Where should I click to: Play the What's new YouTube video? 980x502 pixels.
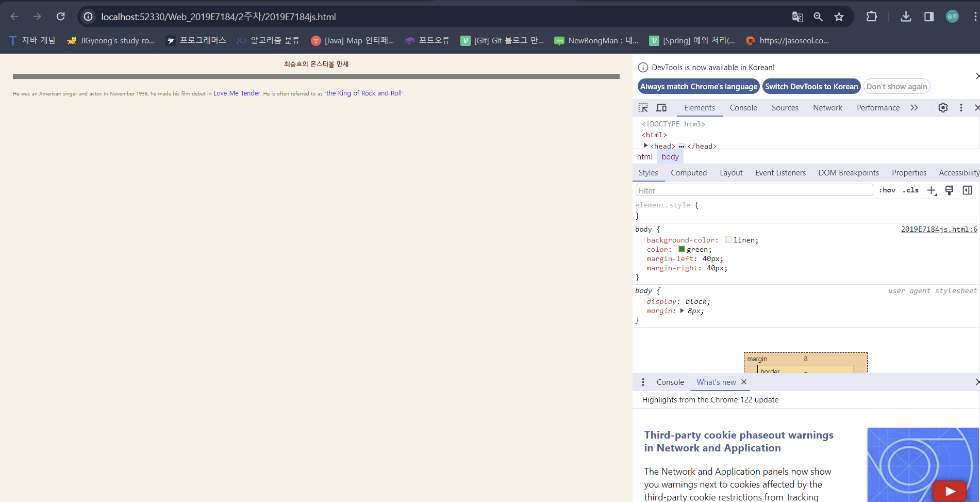pos(950,492)
